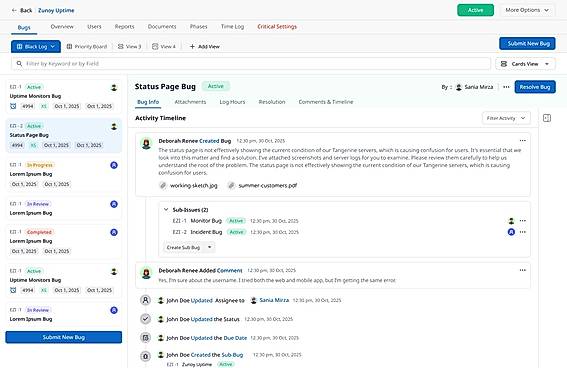Click the Filter by Keyword or by Field input
Viewport: 567px width, 368px height.
point(251,64)
